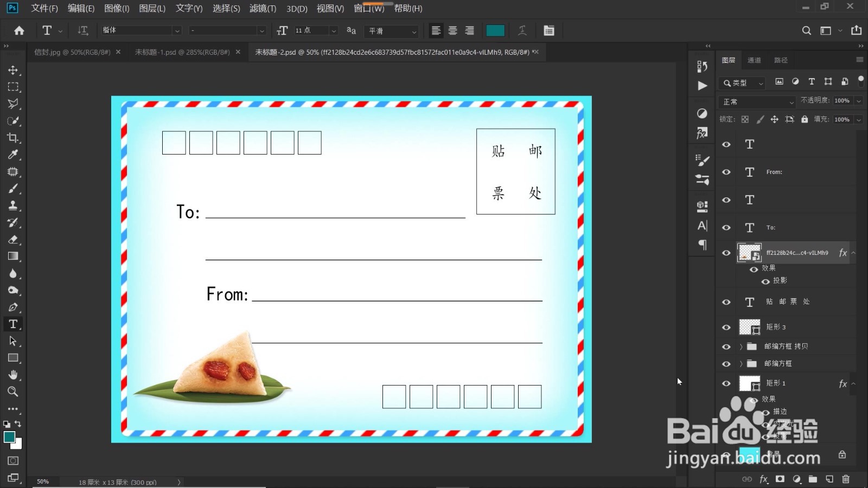Expand the 邮编方框 拷贝 group
Image resolution: width=868 pixels, height=488 pixels.
point(741,346)
